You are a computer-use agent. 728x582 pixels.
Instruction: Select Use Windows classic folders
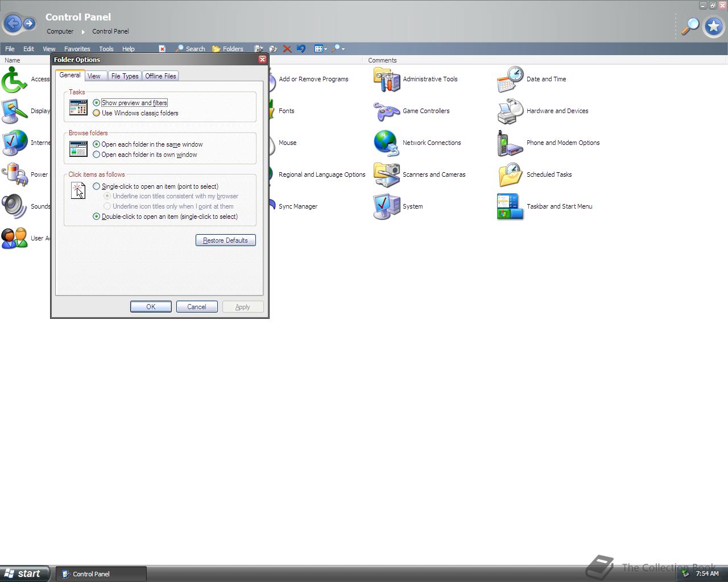coord(135,113)
